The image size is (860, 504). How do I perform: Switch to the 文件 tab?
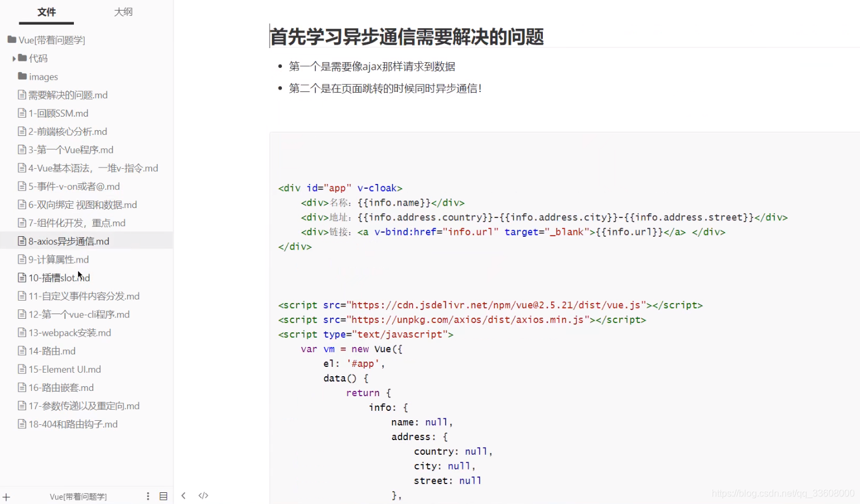(46, 12)
